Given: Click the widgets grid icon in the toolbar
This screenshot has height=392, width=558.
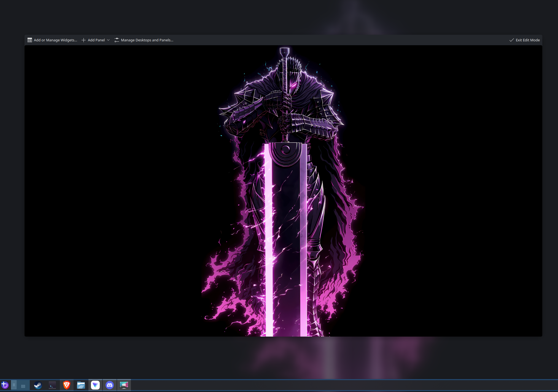Looking at the screenshot, I should 30,40.
